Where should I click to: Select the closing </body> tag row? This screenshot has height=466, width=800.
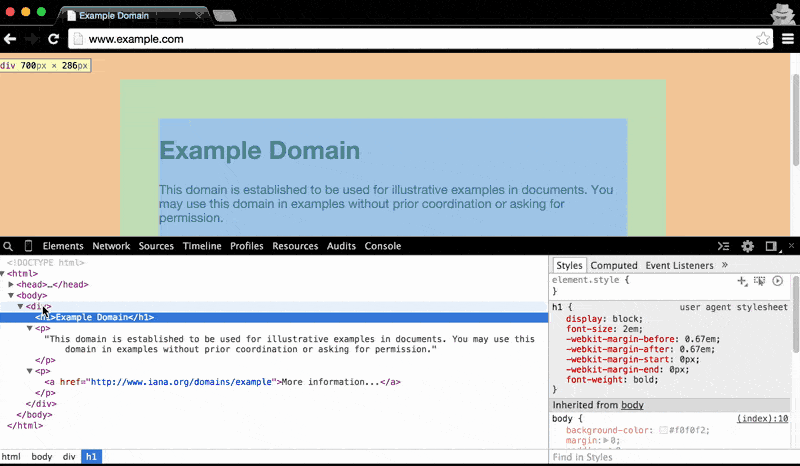click(x=34, y=414)
